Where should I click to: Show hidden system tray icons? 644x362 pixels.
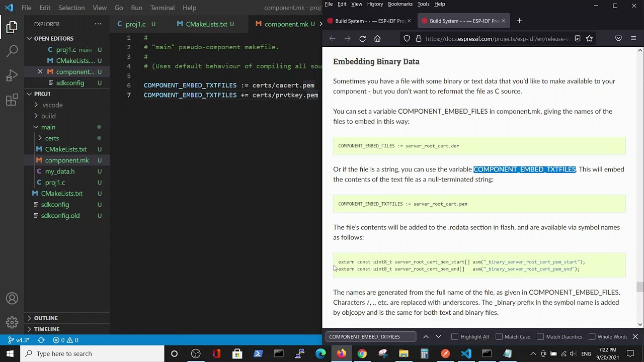pos(533,354)
